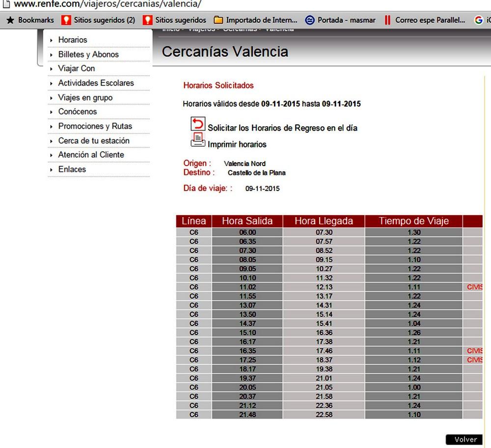Open Actividades Escolares menu item

(96, 83)
